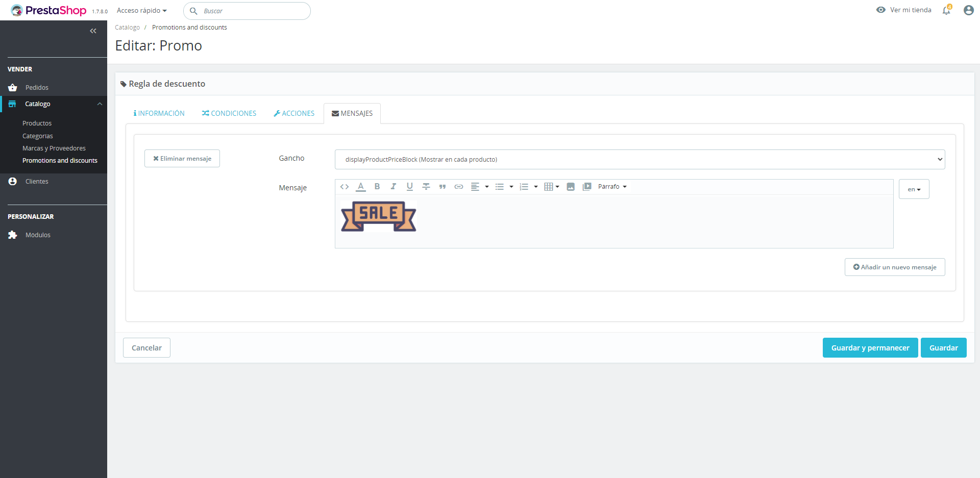Switch to the Condiciones tab
The image size is (980, 478).
click(229, 113)
